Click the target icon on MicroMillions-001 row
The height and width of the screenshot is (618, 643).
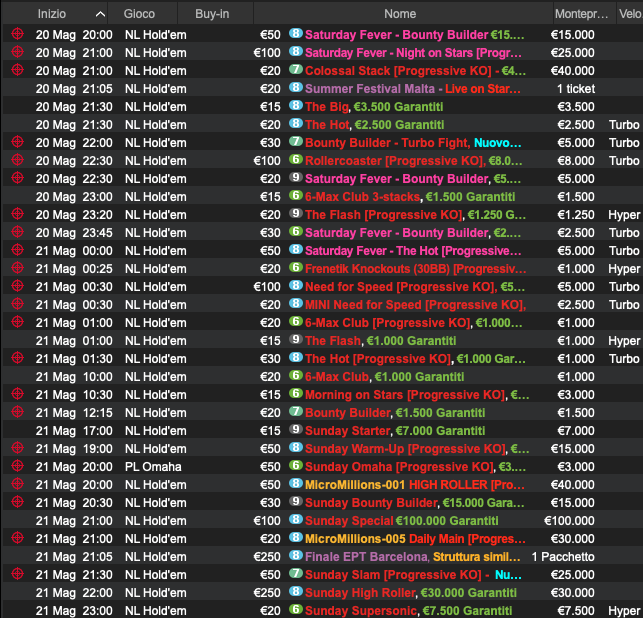pos(17,484)
